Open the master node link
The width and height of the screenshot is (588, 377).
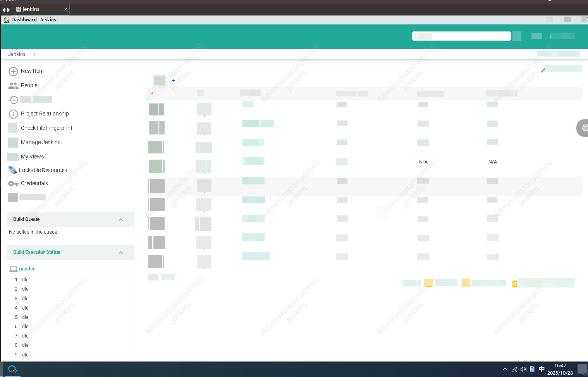tap(27, 269)
